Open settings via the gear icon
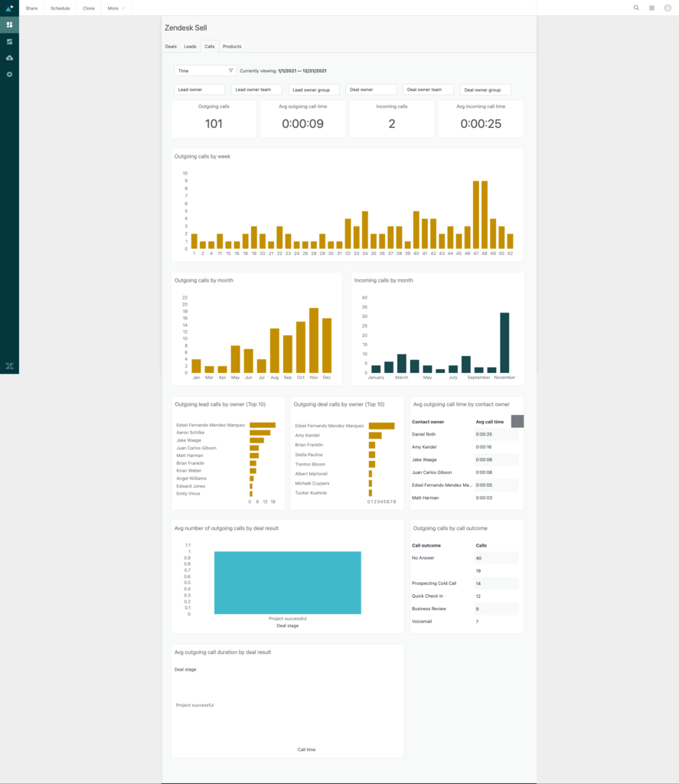 (9, 73)
